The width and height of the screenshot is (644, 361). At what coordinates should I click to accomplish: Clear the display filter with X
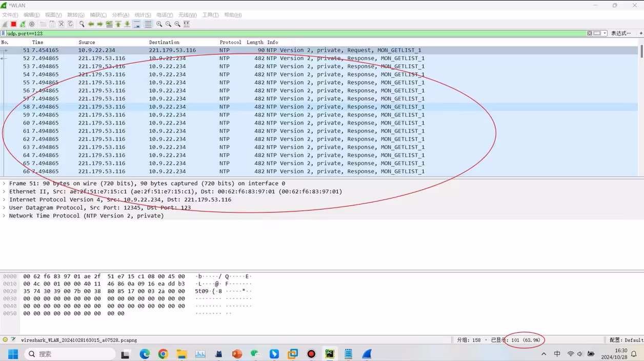[x=590, y=33]
